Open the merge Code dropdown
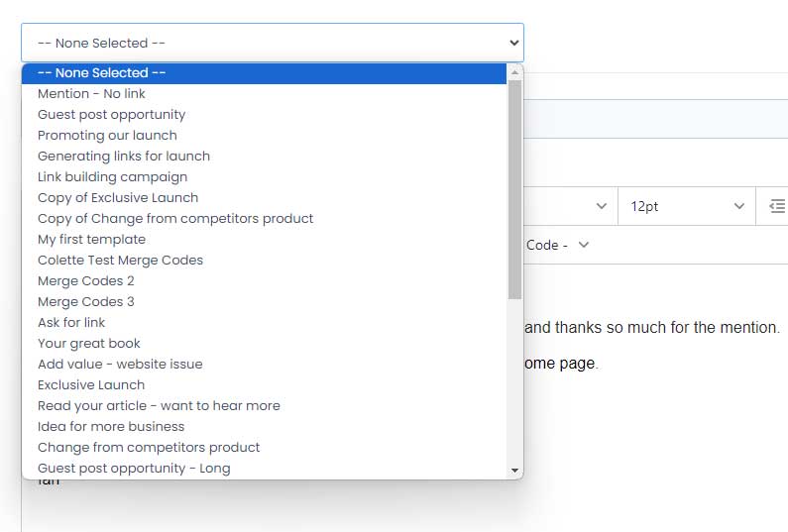This screenshot has height=532, width=788. click(x=557, y=245)
